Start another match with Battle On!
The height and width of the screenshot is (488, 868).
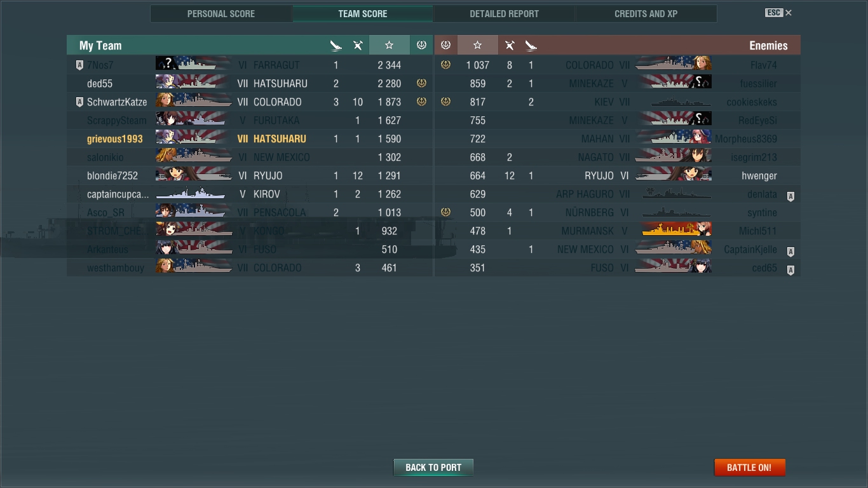(749, 467)
